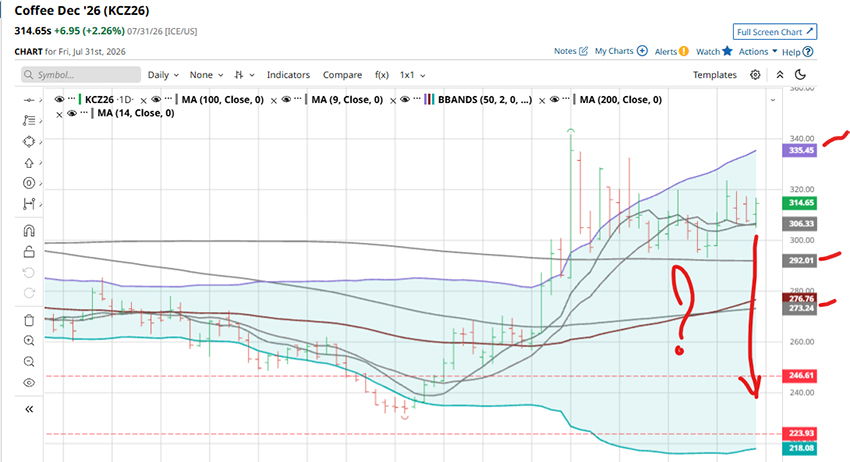This screenshot has width=850, height=462.
Task: Open more options for MA (14) indicator
Action: click(84, 112)
